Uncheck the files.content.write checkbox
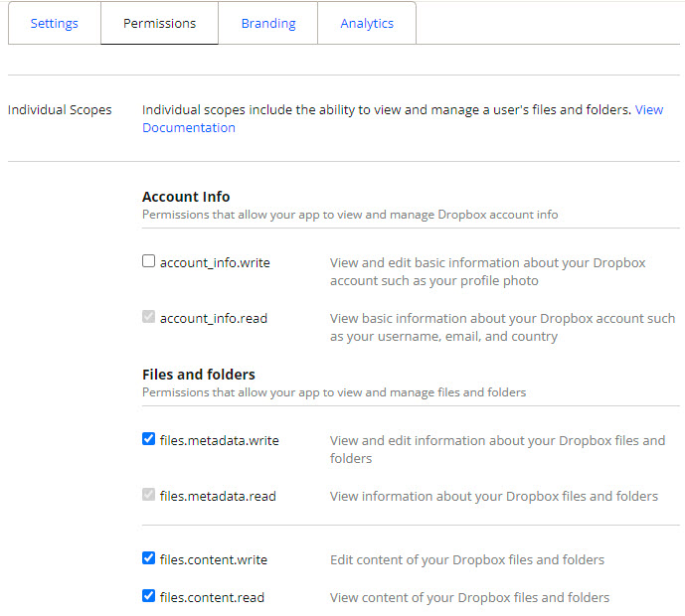 [148, 558]
